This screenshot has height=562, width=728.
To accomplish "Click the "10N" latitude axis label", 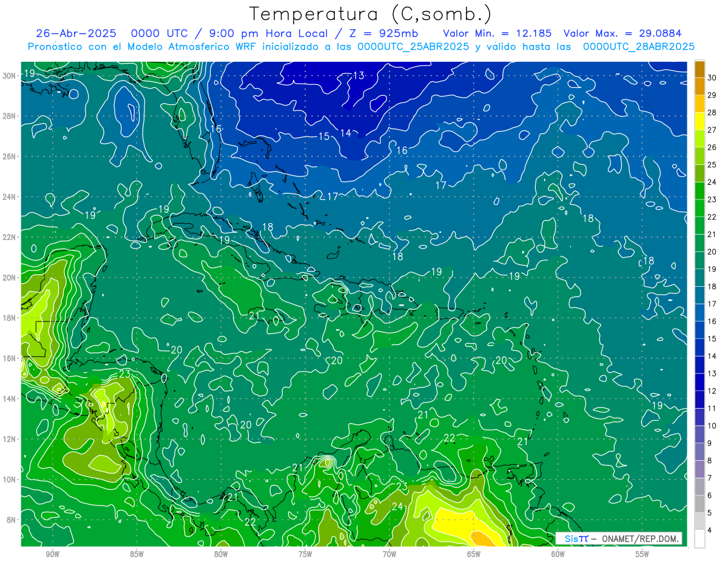I will pos(9,480).
